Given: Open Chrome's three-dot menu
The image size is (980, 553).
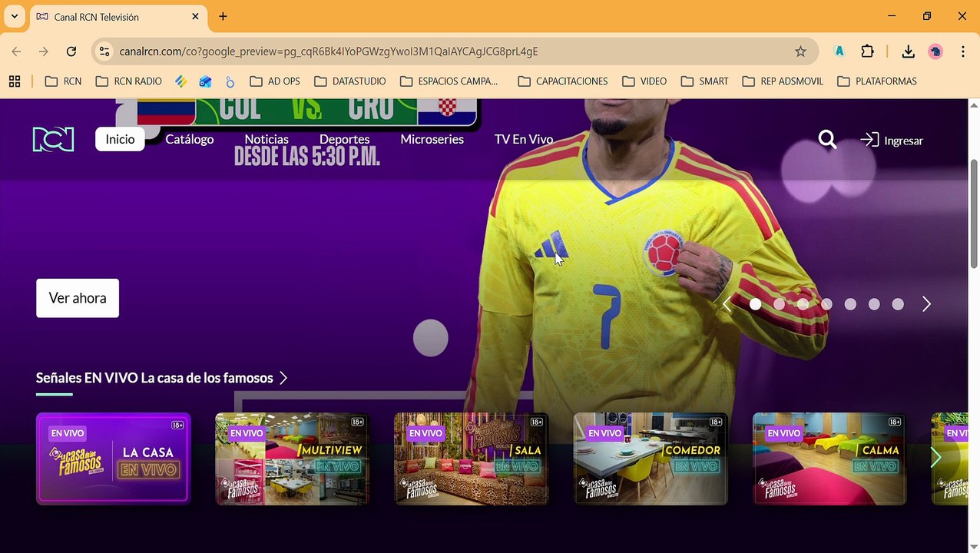Looking at the screenshot, I should (x=963, y=51).
